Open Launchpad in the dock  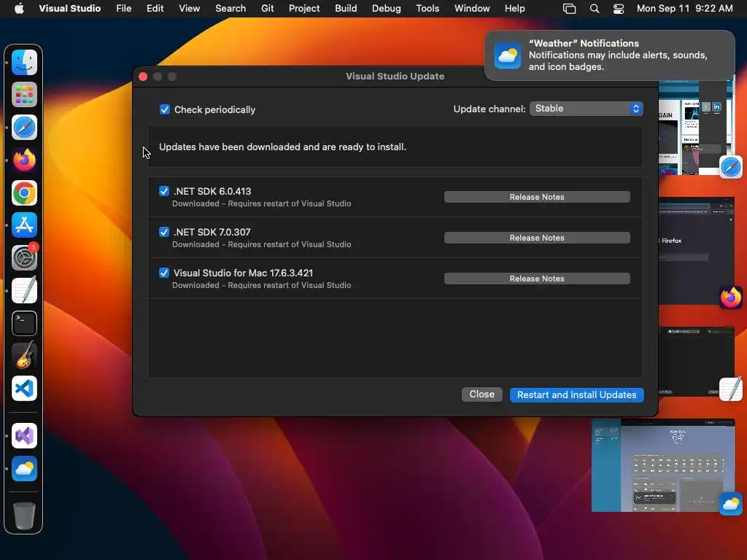click(24, 95)
